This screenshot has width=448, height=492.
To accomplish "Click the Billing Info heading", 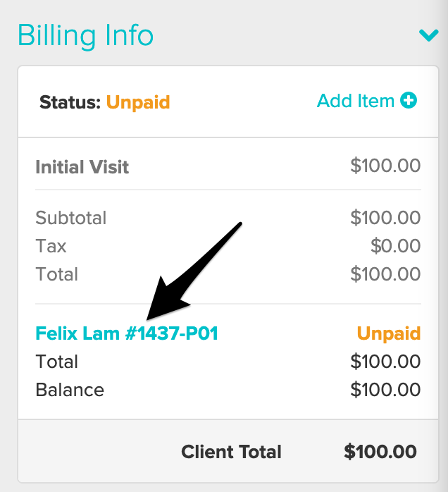I will (85, 35).
